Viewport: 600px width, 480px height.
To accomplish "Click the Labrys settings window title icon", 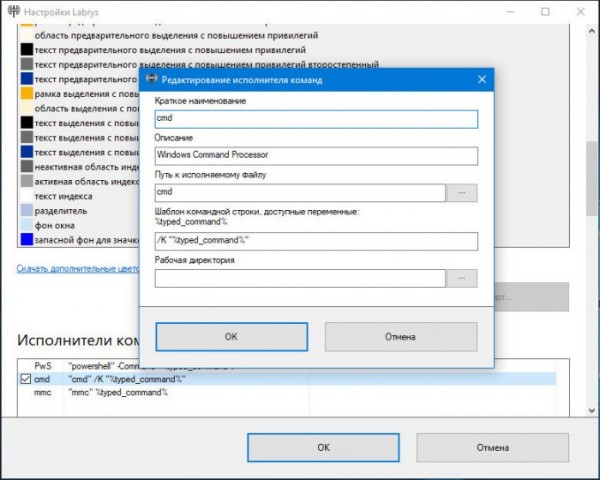I will [x=14, y=11].
